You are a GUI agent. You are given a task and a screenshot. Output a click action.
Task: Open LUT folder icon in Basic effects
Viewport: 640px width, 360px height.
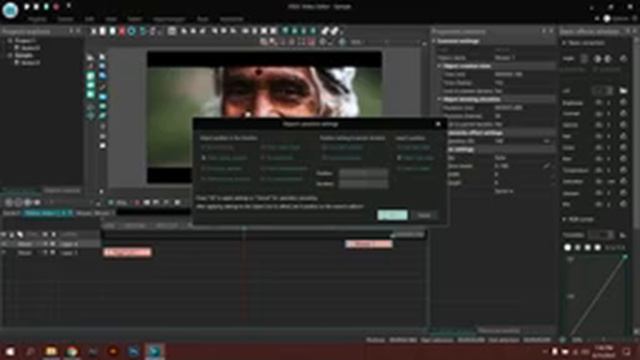click(x=623, y=90)
